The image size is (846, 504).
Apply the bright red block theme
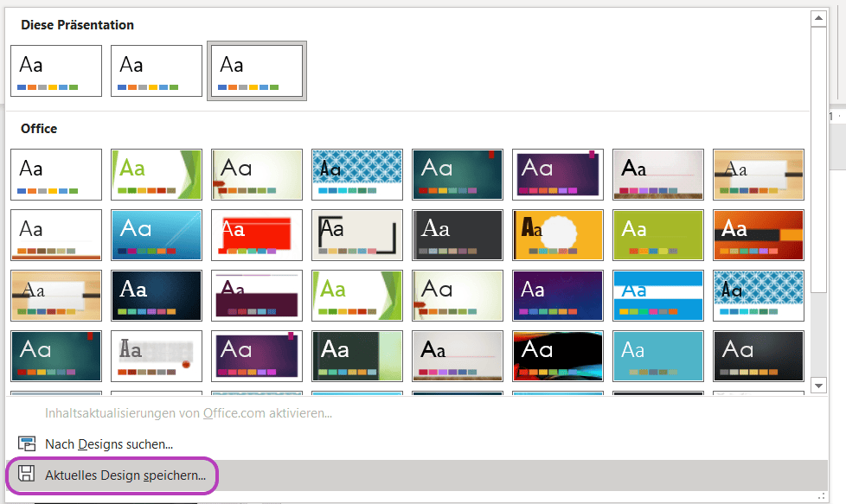coord(257,235)
